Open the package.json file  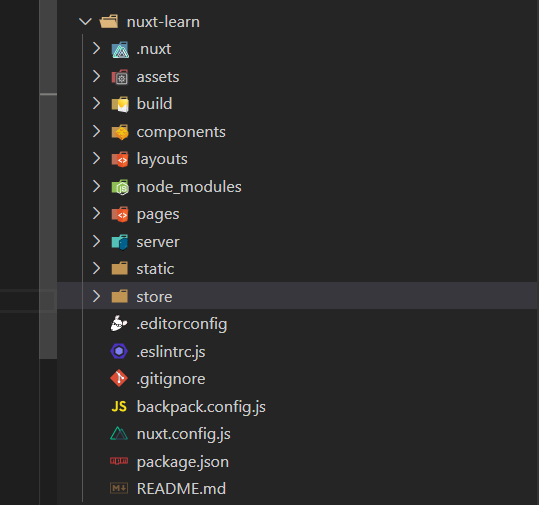pyautogui.click(x=183, y=462)
